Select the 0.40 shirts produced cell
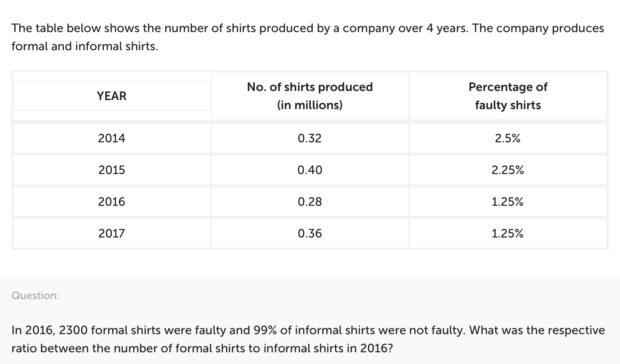Image resolution: width=620 pixels, height=364 pixels. (x=310, y=170)
